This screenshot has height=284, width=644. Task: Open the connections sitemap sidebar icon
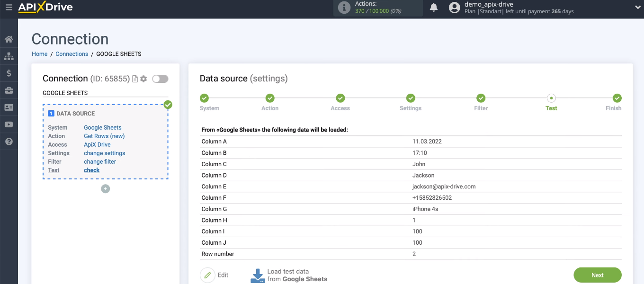(9, 56)
